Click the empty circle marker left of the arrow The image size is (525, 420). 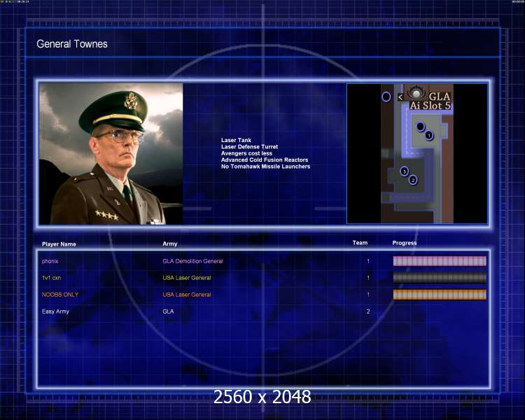pos(386,97)
